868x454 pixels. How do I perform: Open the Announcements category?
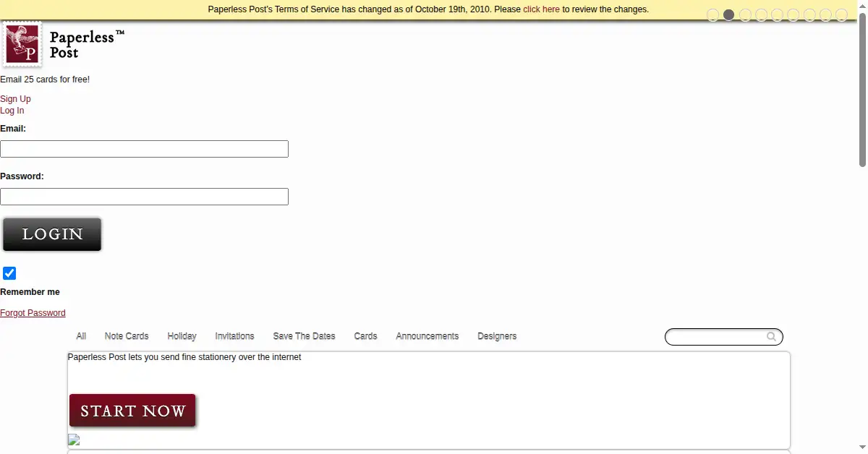[427, 336]
